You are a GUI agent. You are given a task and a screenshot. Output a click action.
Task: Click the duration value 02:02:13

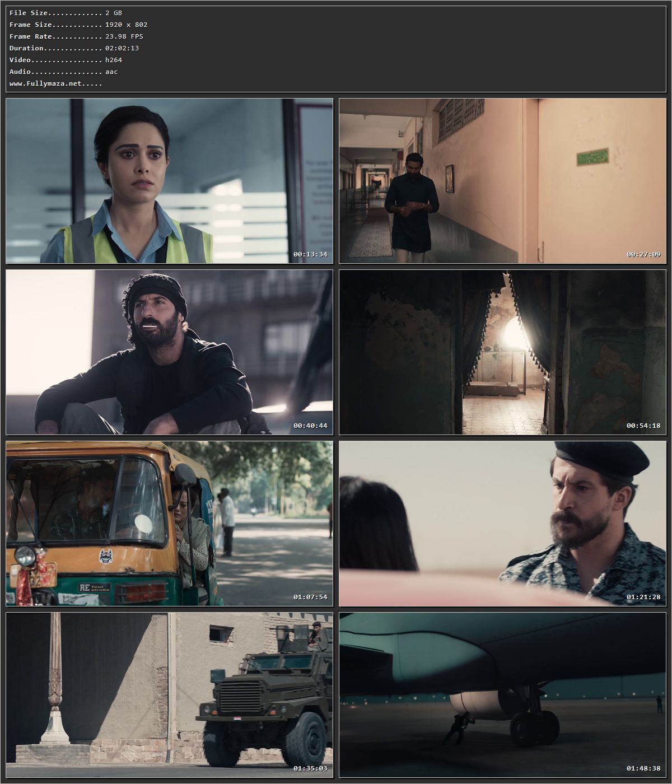pos(122,48)
